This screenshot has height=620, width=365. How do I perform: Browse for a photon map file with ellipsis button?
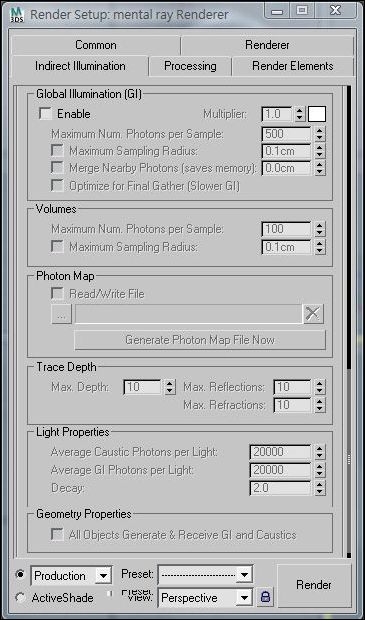61,314
